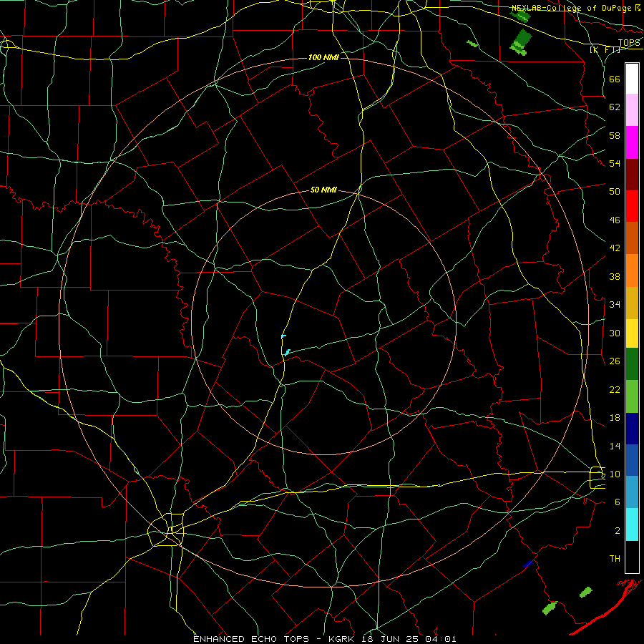Click the white swatch in the tops legend
This screenshot has height=644, width=644.
click(x=632, y=79)
